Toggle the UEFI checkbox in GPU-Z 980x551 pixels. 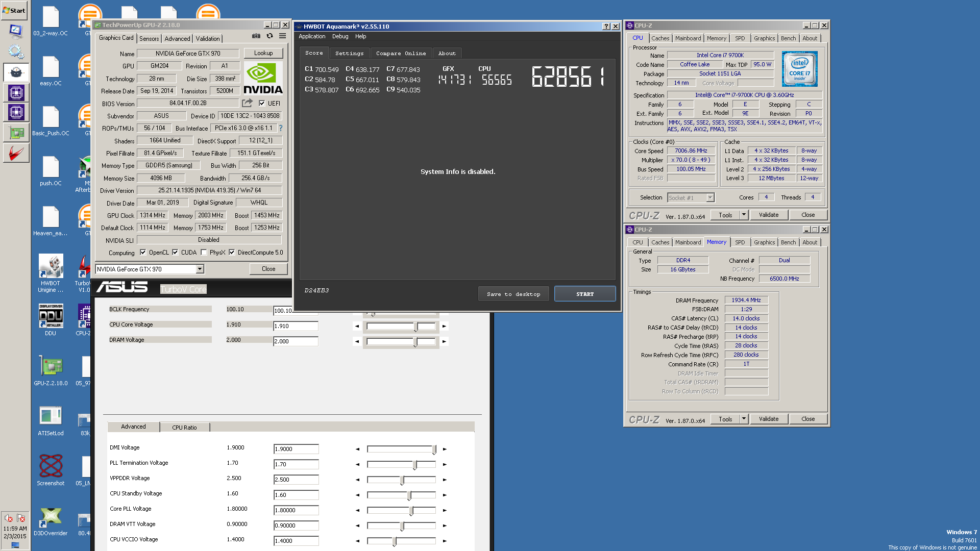pyautogui.click(x=262, y=103)
